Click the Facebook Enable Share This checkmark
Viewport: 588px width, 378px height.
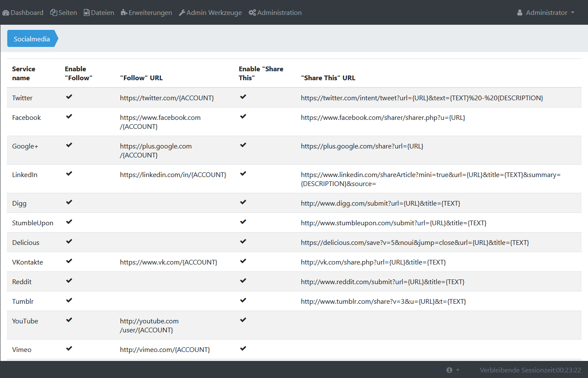(243, 116)
